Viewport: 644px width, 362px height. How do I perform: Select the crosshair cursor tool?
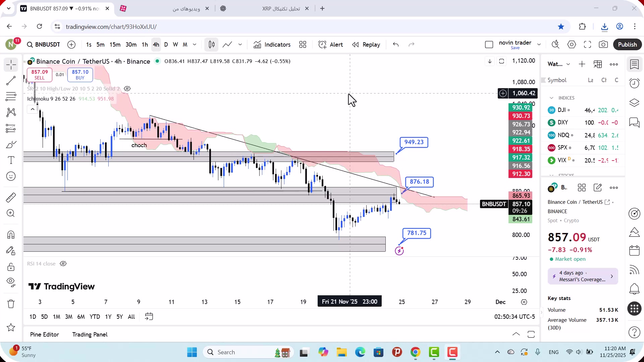click(x=11, y=65)
